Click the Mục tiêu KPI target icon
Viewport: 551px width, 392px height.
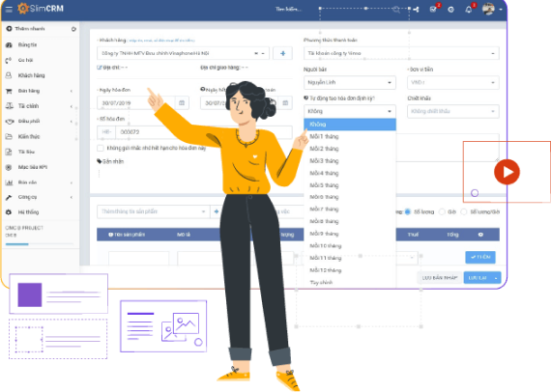9,167
